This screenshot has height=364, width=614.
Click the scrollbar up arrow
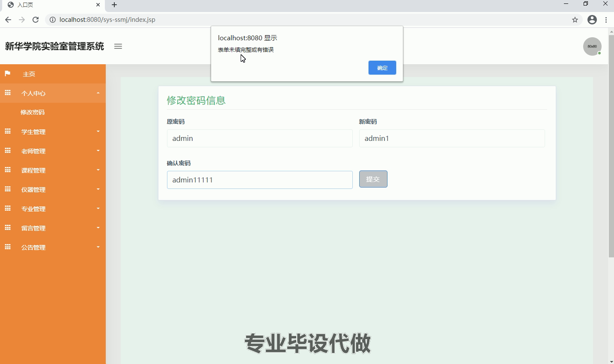tap(611, 31)
